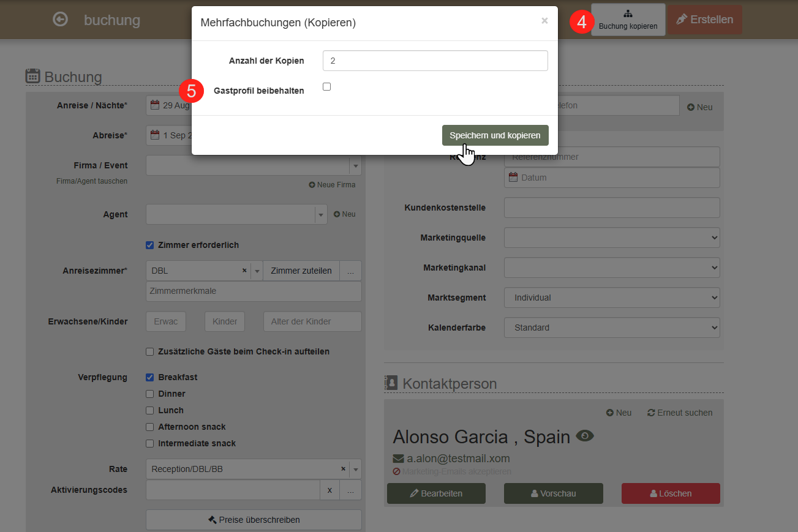Open the Marktsegment dropdown showing Individual
Viewport: 798px width, 532px height.
(612, 298)
